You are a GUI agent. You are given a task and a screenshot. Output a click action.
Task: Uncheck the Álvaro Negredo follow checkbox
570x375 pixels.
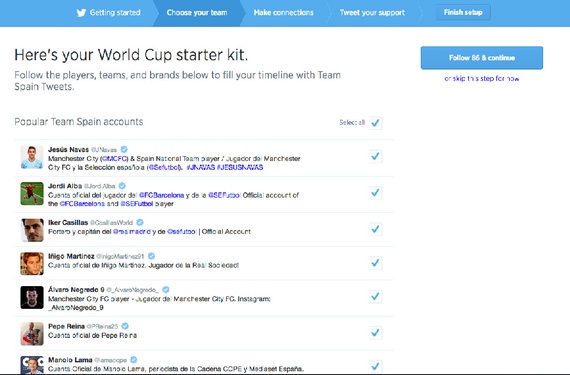tap(375, 297)
